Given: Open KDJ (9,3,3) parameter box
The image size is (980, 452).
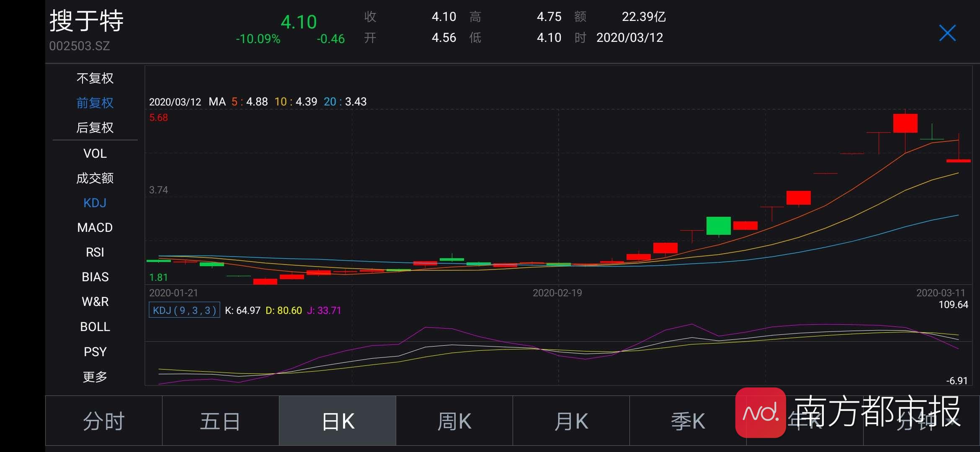Looking at the screenshot, I should pos(184,310).
